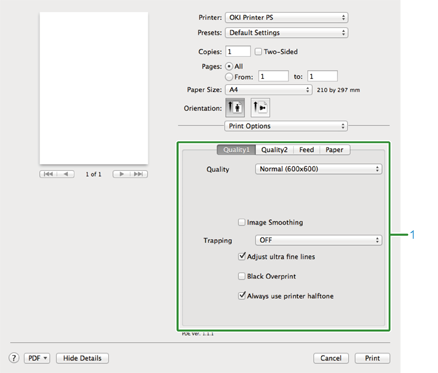Screen dimensions: 438x373
Task: Switch to the Feed tab
Action: (x=306, y=150)
